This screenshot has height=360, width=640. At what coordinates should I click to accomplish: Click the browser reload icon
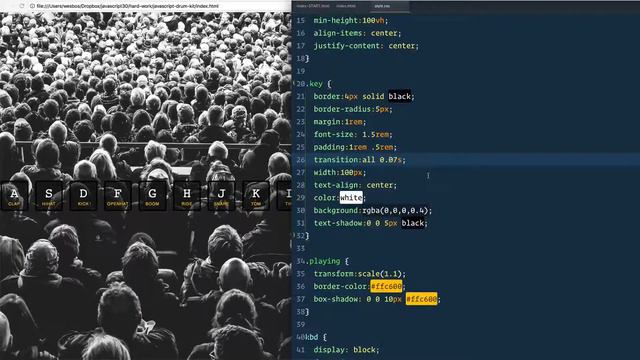tap(22, 6)
